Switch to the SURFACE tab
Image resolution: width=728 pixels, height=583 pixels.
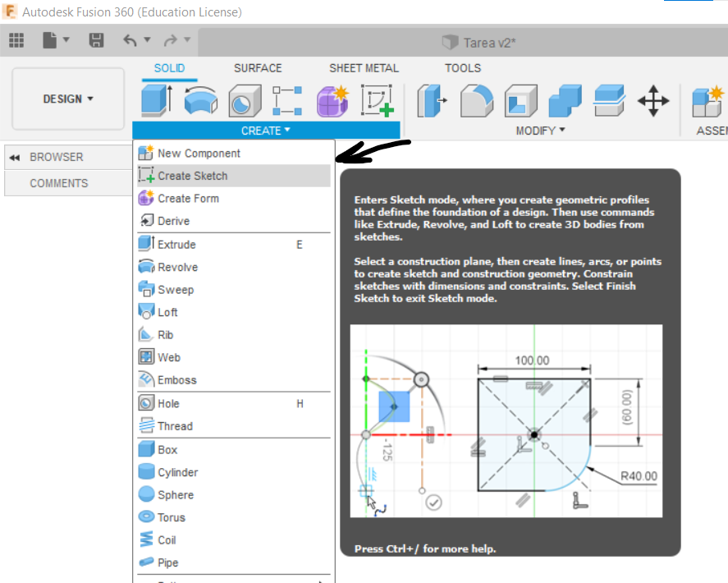tap(258, 68)
